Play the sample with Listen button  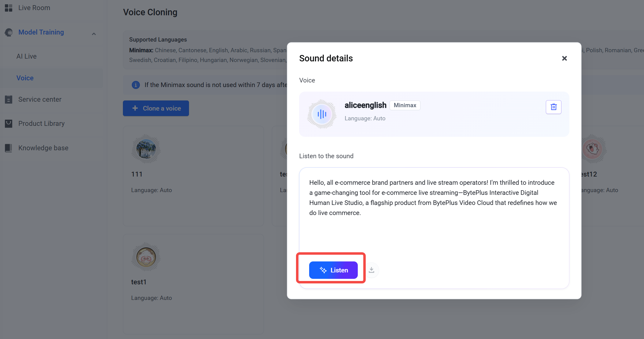pos(333,270)
